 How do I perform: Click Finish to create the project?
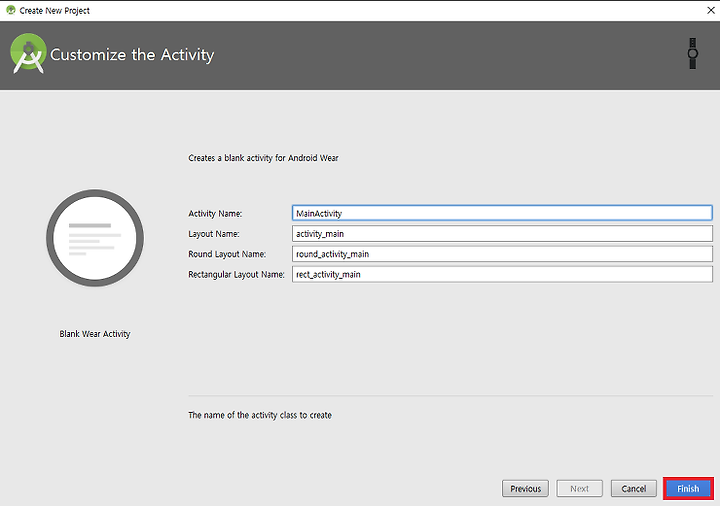688,489
